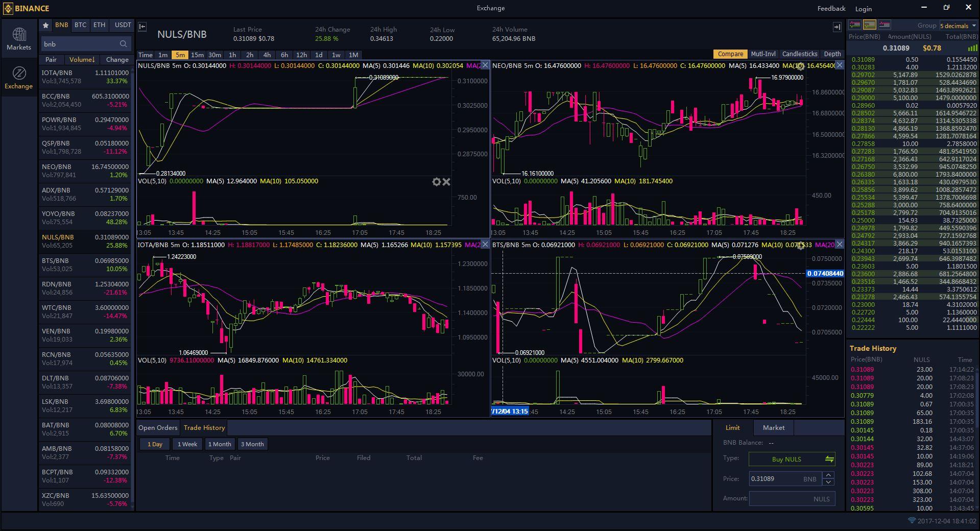Click the price decrease stepper arrow
Viewport: 980px width, 531px height.
828,482
